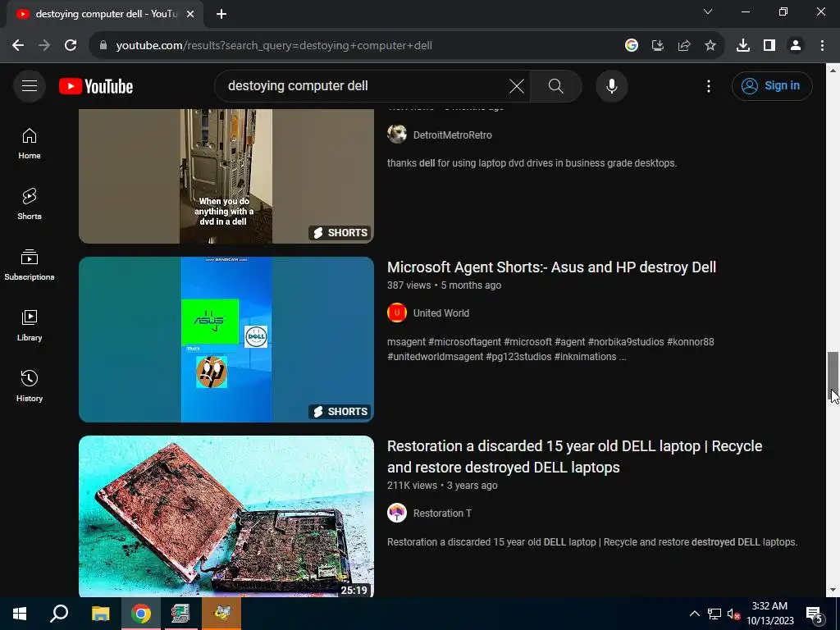Open Shorts in the sidebar

[30, 204]
